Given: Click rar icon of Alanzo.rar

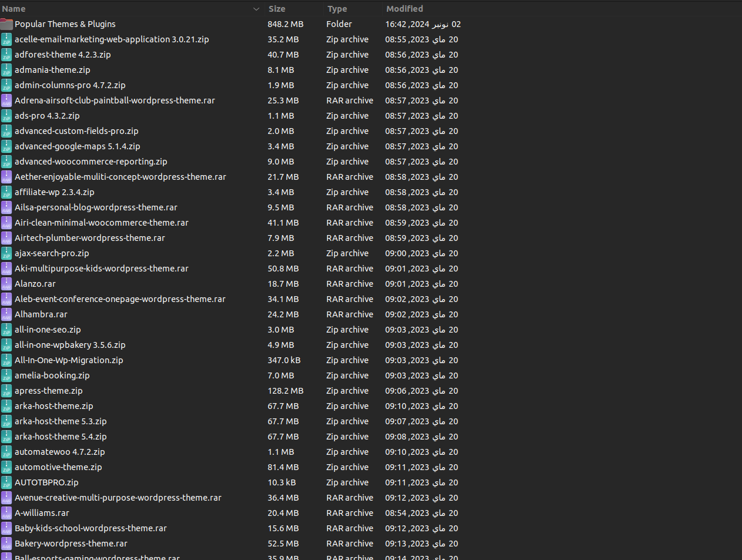Looking at the screenshot, I should coord(6,284).
